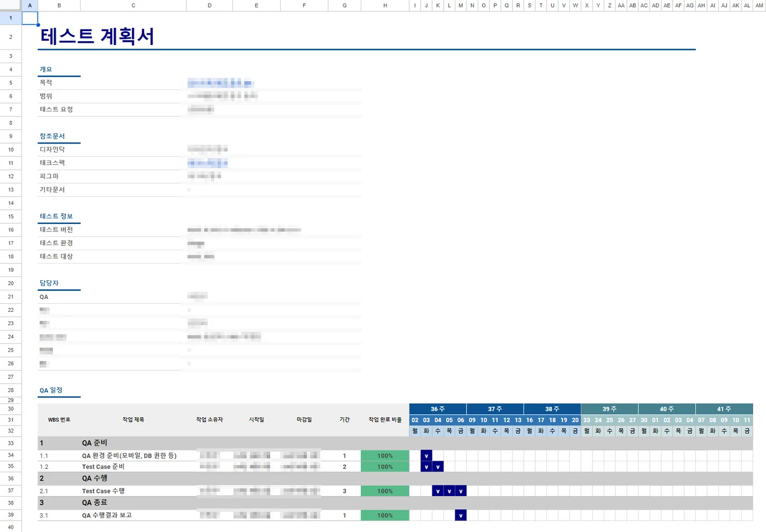The width and height of the screenshot is (766, 532).
Task: Click the 100% cell for task 3.1
Action: pyautogui.click(x=385, y=515)
